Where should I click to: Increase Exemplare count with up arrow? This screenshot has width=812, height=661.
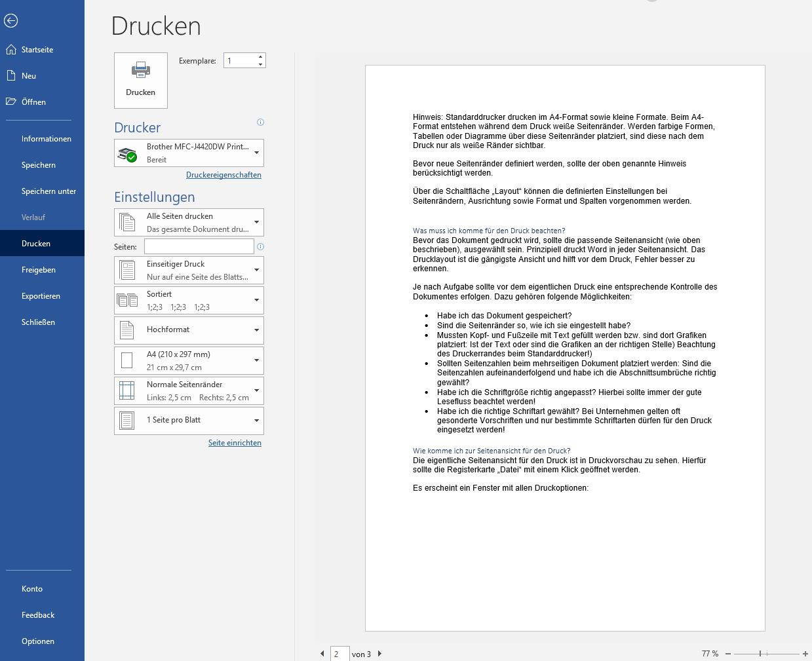[x=260, y=57]
